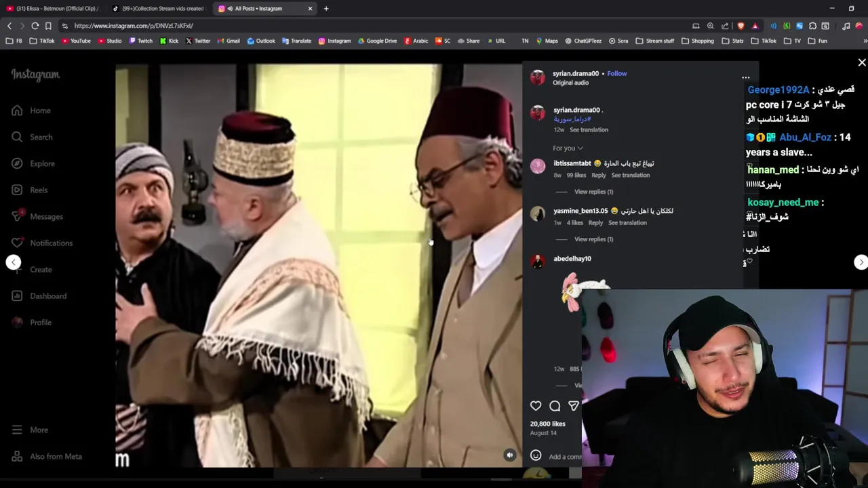Open Messages in the sidebar
The image size is (868, 488).
(37, 216)
